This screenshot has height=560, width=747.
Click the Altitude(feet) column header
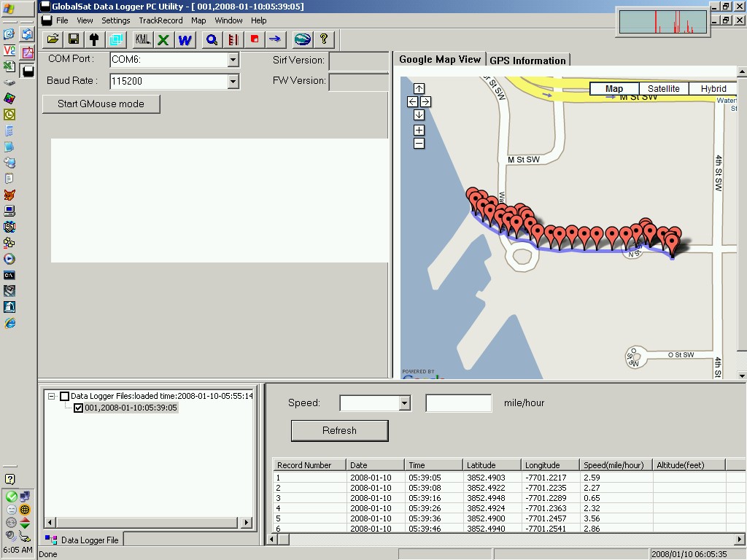[689, 465]
